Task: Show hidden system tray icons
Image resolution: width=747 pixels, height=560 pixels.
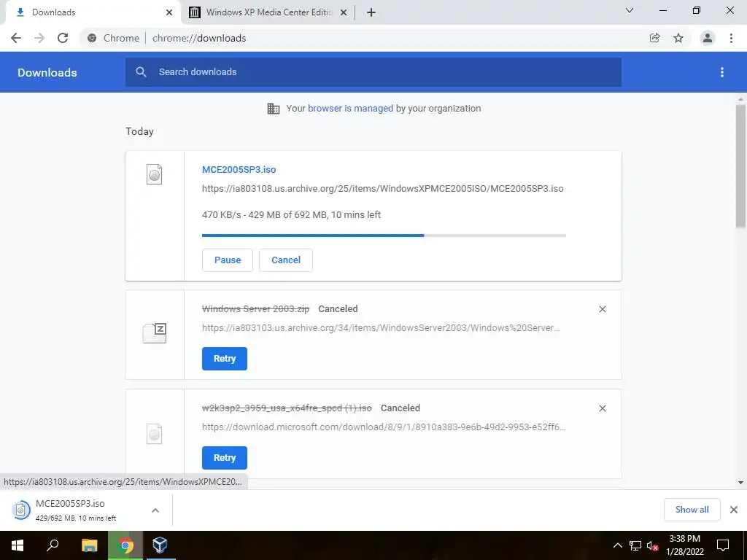Action: point(617,545)
